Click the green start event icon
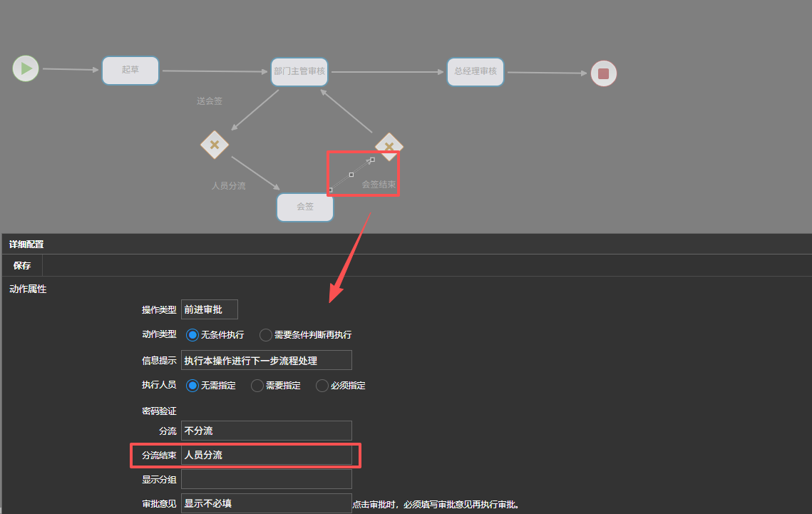 pyautogui.click(x=26, y=69)
